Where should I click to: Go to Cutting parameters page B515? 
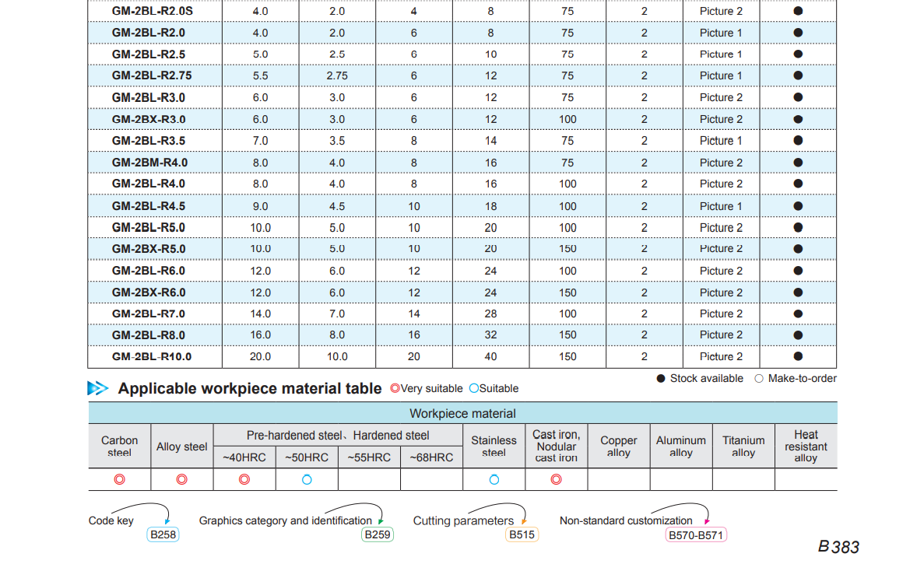pyautogui.click(x=522, y=534)
